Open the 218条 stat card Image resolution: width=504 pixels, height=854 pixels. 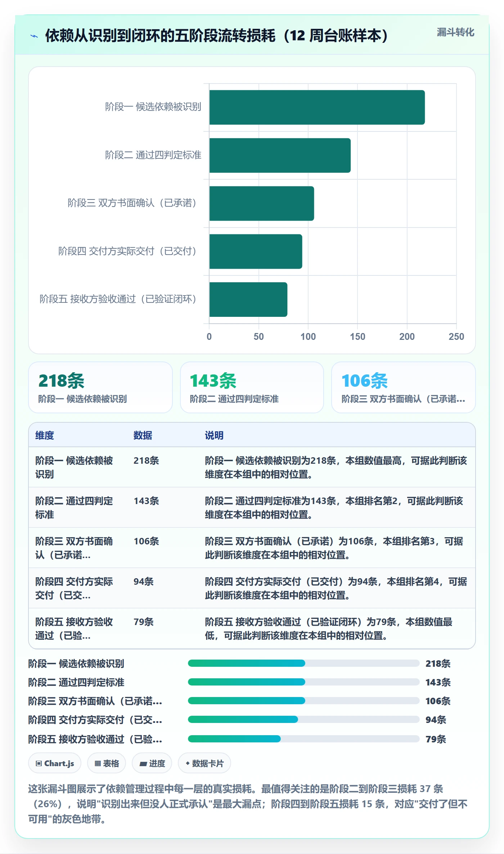click(x=100, y=387)
